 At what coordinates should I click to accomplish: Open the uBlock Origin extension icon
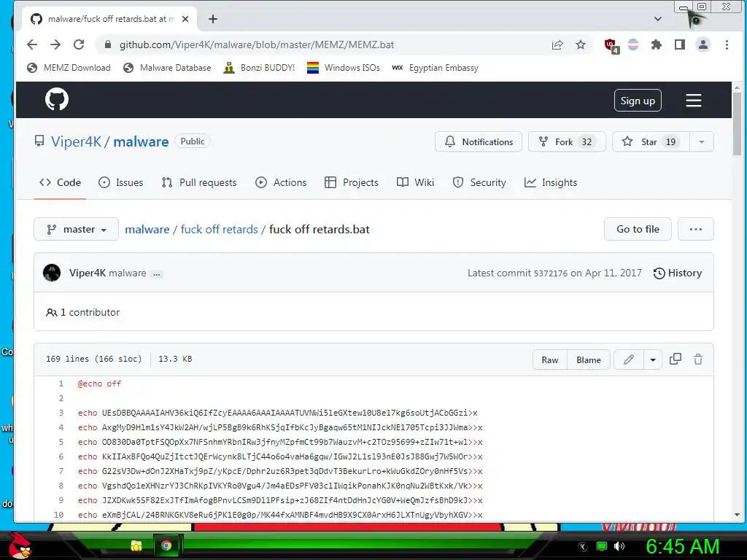[611, 45]
